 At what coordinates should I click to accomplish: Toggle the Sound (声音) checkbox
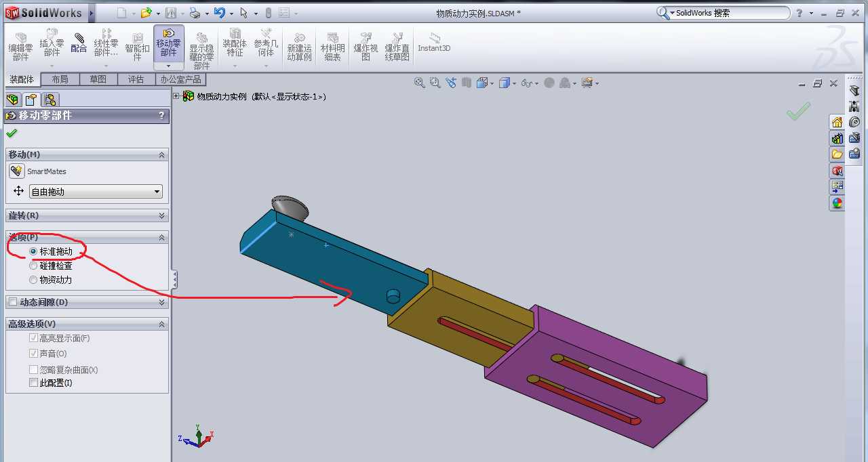point(33,354)
